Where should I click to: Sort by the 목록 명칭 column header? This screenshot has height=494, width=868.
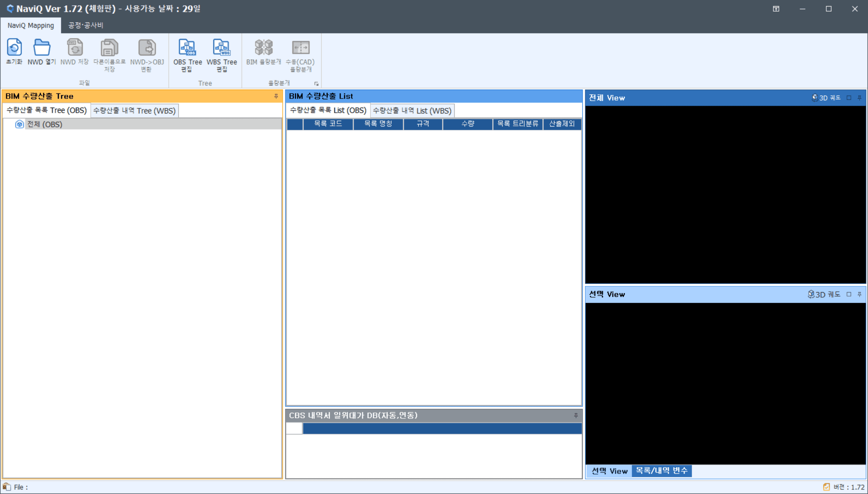tap(378, 124)
